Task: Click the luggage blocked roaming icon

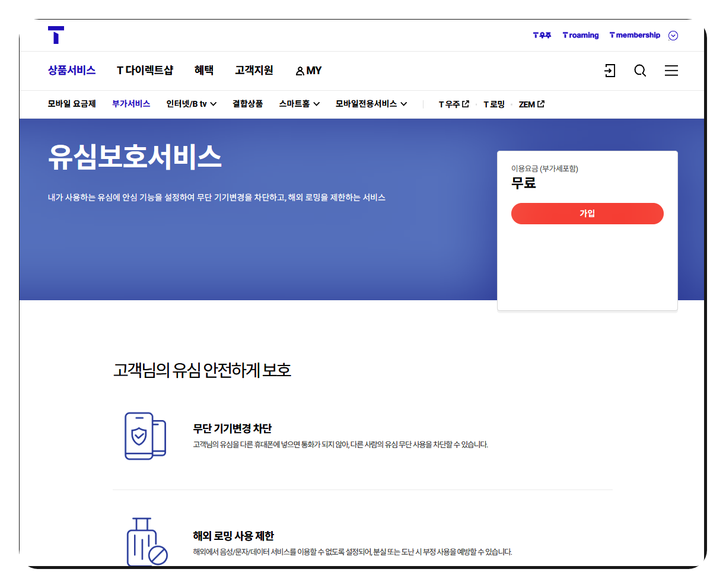Action: [x=147, y=542]
